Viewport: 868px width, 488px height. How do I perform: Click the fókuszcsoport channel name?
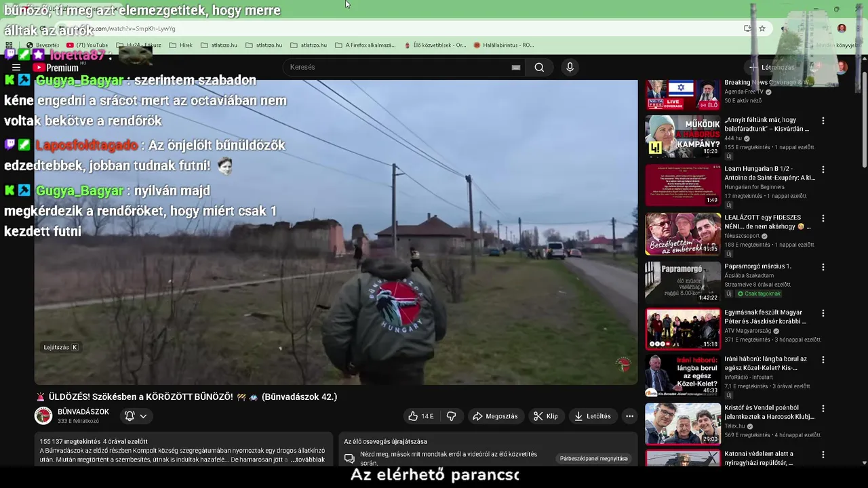742,236
